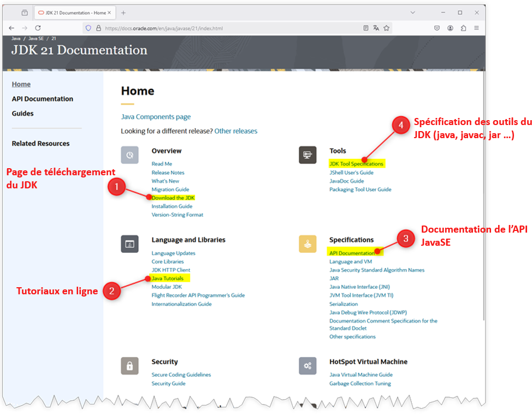Image resolution: width=532 pixels, height=415 pixels.
Task: Open the JDK Tool Specifications link
Action: click(356, 164)
